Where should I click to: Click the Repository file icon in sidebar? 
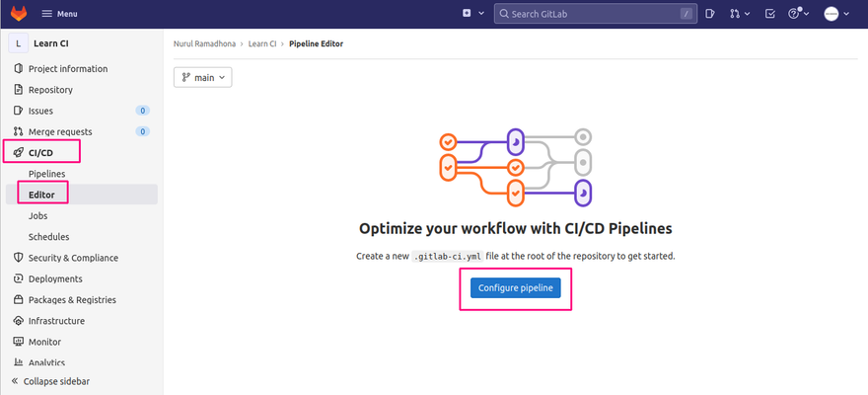19,90
